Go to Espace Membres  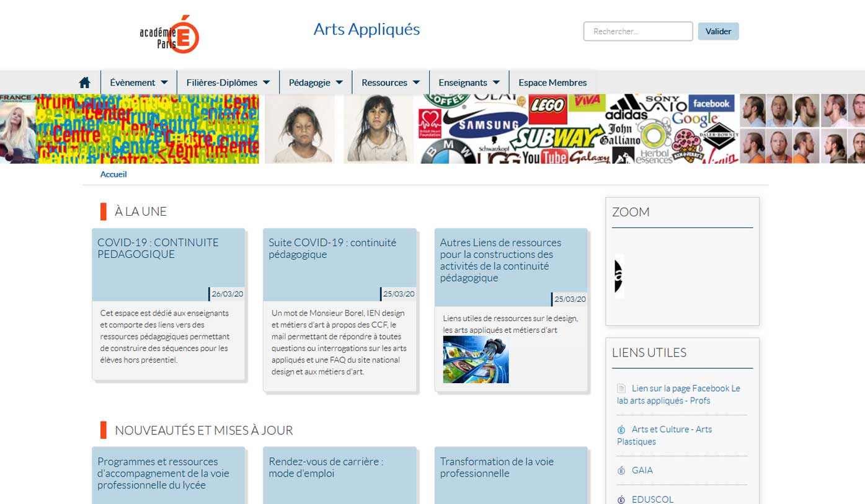coord(552,82)
